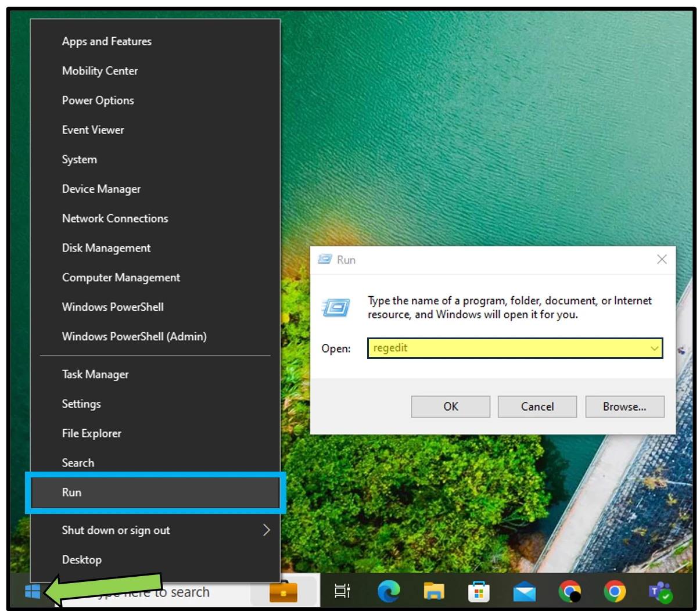Click the Chrome icon beside Teams
The height and width of the screenshot is (611, 700).
click(615, 591)
